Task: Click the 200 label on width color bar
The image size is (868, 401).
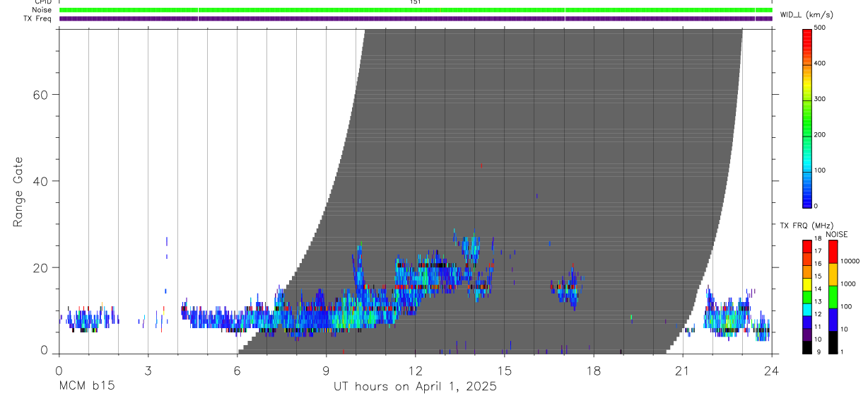Action: pyautogui.click(x=820, y=134)
